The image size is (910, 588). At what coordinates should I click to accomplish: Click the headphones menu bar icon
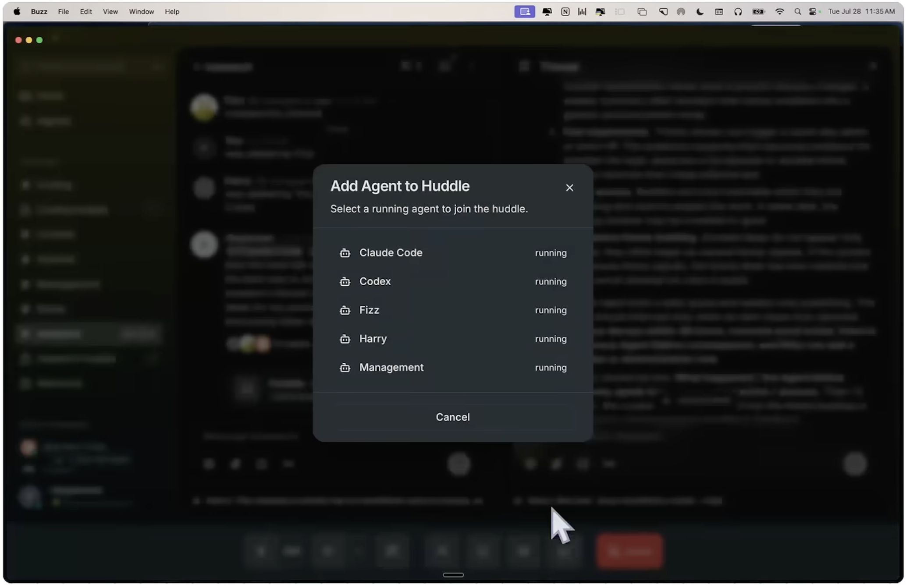pos(738,12)
